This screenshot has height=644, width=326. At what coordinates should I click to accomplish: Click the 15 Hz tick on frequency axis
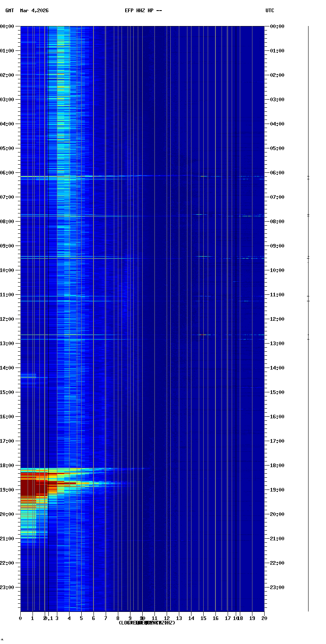[x=203, y=618]
